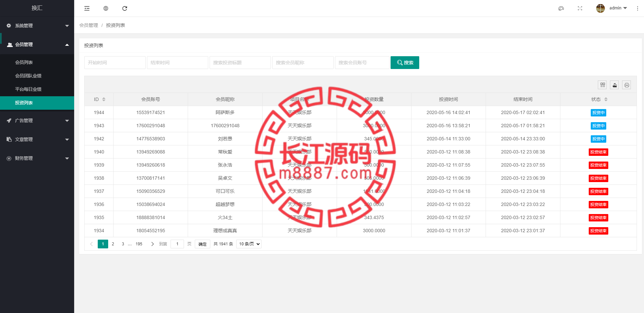Viewport: 644px width, 313px height.
Task: Go to previous page arrow
Action: (91, 244)
